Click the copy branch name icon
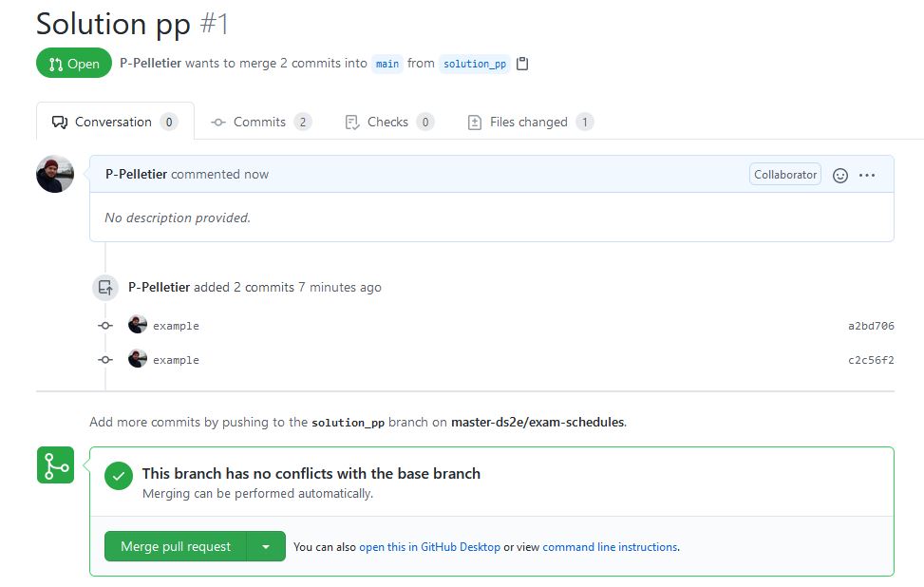This screenshot has height=587, width=924. [522, 64]
